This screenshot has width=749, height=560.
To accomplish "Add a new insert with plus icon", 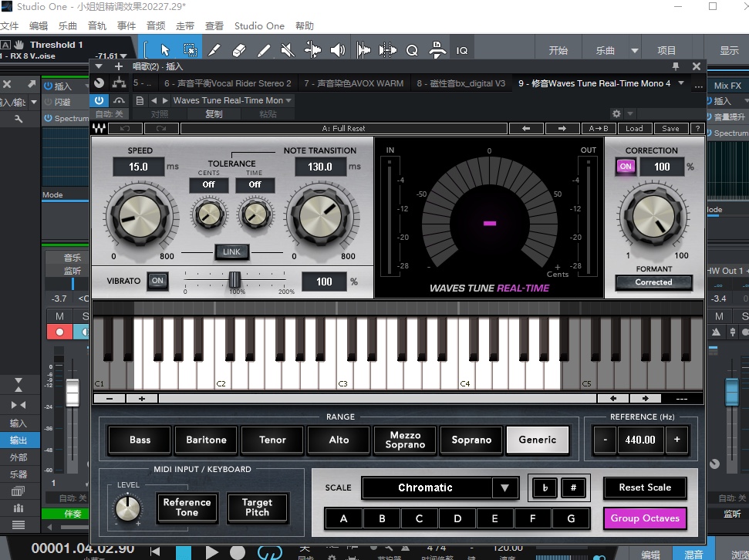I will [119, 66].
